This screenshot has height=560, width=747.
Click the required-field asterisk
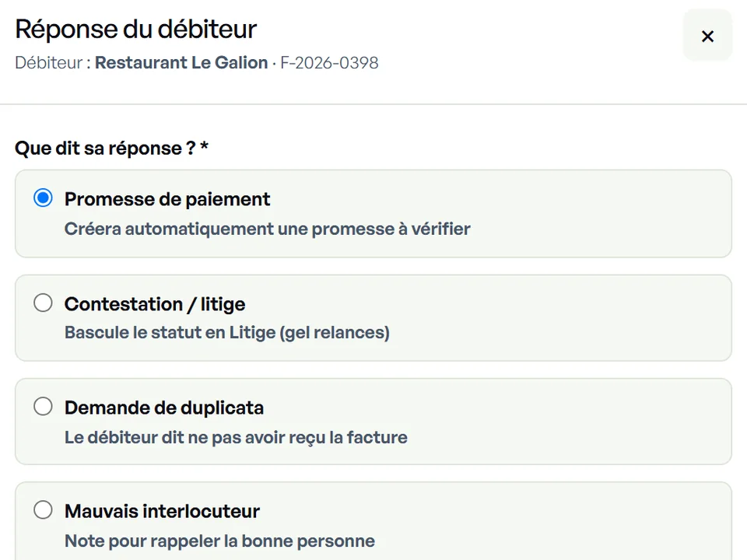tap(205, 145)
